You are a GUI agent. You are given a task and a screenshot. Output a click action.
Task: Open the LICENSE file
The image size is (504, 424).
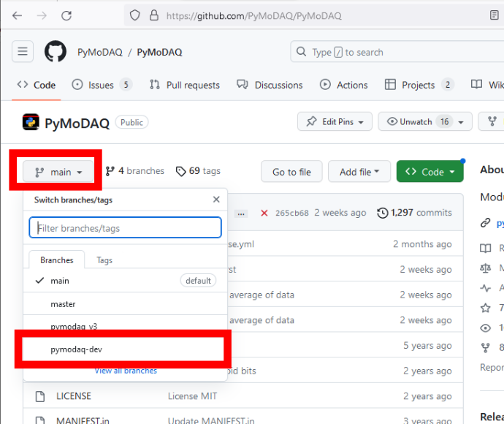click(x=74, y=396)
